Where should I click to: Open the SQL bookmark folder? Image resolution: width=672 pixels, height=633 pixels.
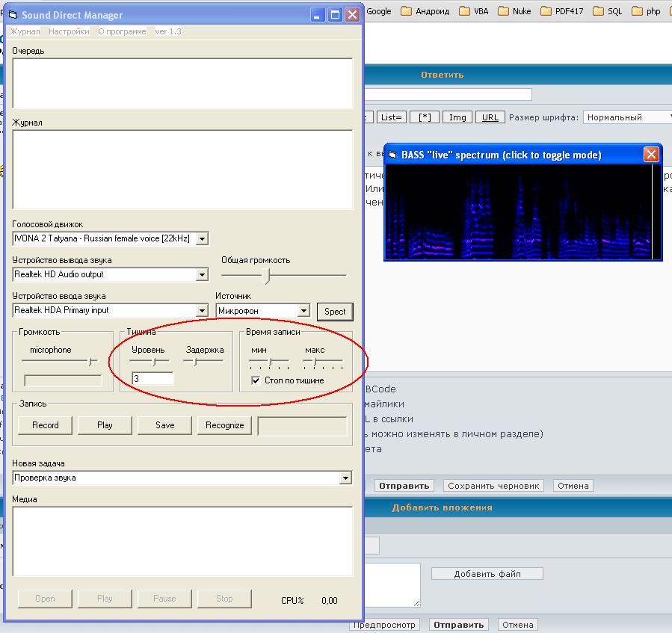[607, 11]
